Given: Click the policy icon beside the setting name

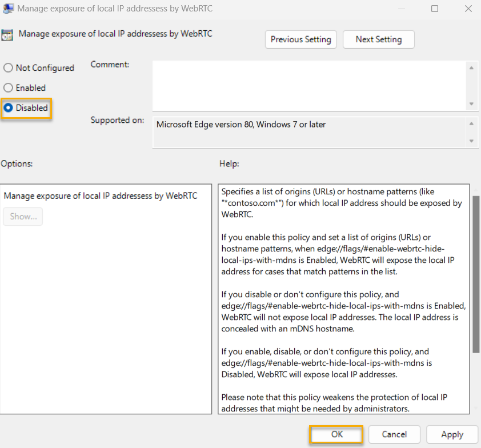Looking at the screenshot, I should (8, 34).
